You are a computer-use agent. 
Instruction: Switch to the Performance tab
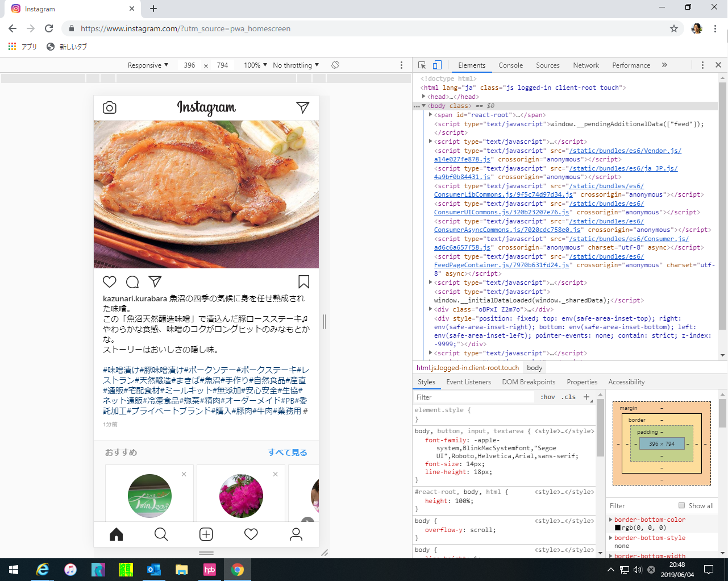click(x=631, y=65)
